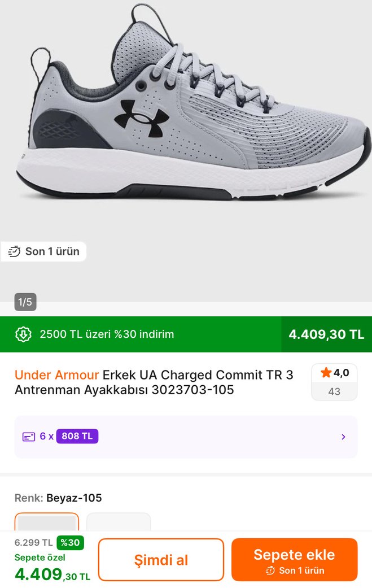
Task: Open the 43 reviews count
Action: click(334, 391)
